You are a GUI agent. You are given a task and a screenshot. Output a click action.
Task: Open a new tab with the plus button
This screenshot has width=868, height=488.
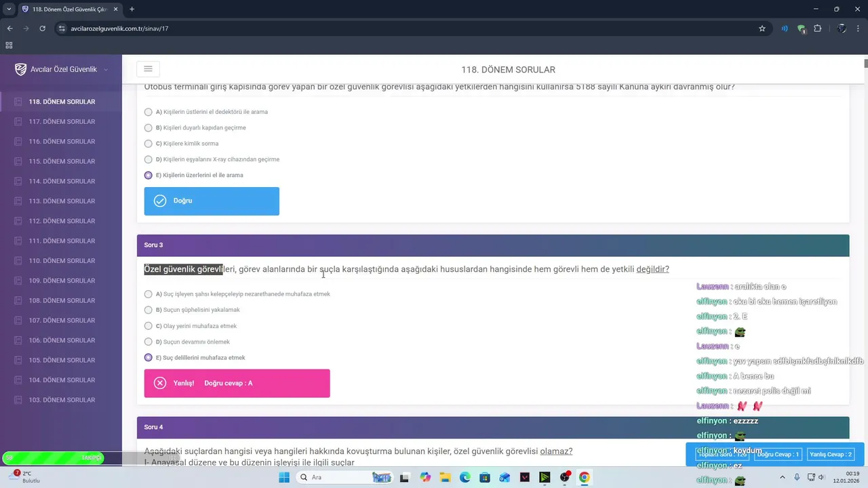coord(132,9)
